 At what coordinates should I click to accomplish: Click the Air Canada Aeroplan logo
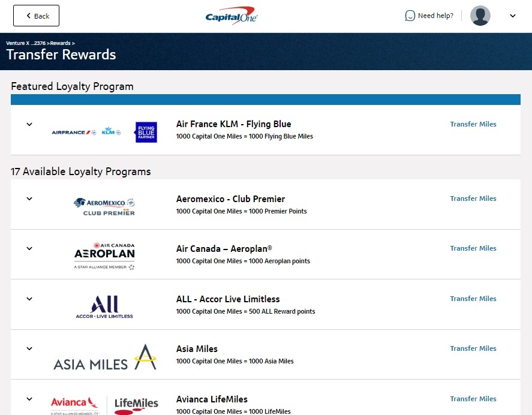point(104,256)
